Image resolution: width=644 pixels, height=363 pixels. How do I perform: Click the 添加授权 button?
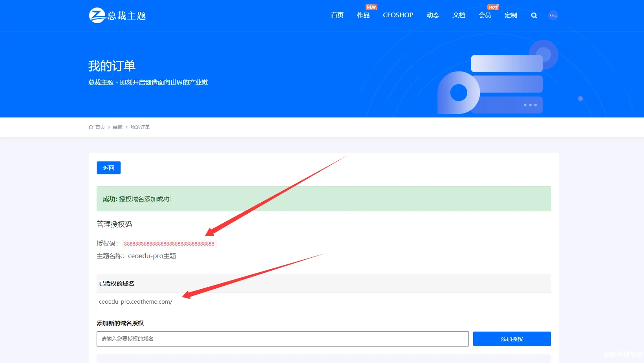512,339
